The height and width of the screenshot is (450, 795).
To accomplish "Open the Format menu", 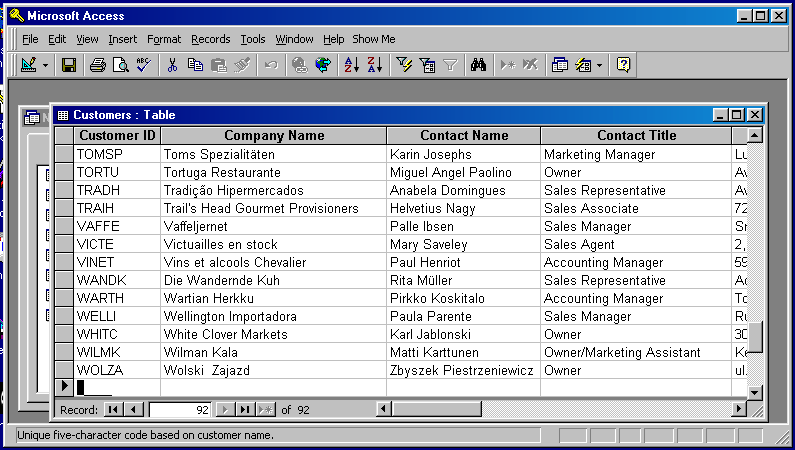I will coord(164,39).
